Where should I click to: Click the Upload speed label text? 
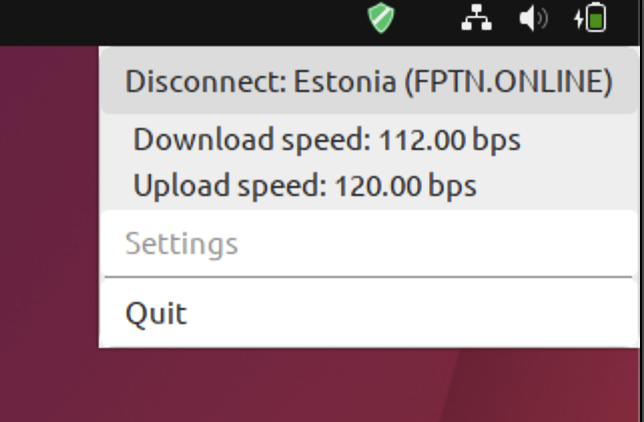click(x=230, y=186)
